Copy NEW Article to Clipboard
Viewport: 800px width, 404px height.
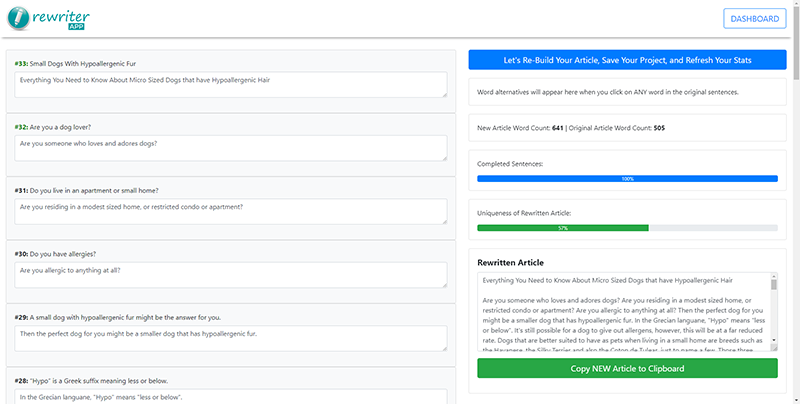(627, 368)
